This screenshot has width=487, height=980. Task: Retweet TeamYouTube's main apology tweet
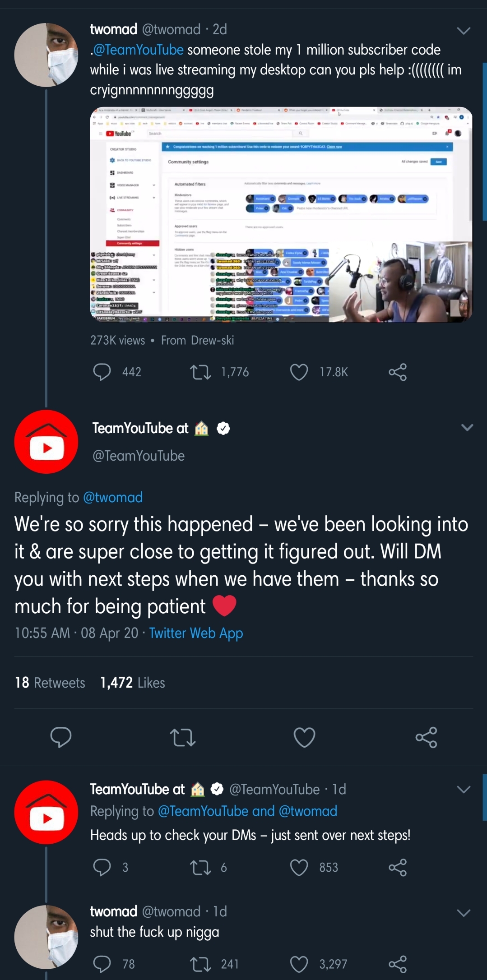pyautogui.click(x=183, y=737)
